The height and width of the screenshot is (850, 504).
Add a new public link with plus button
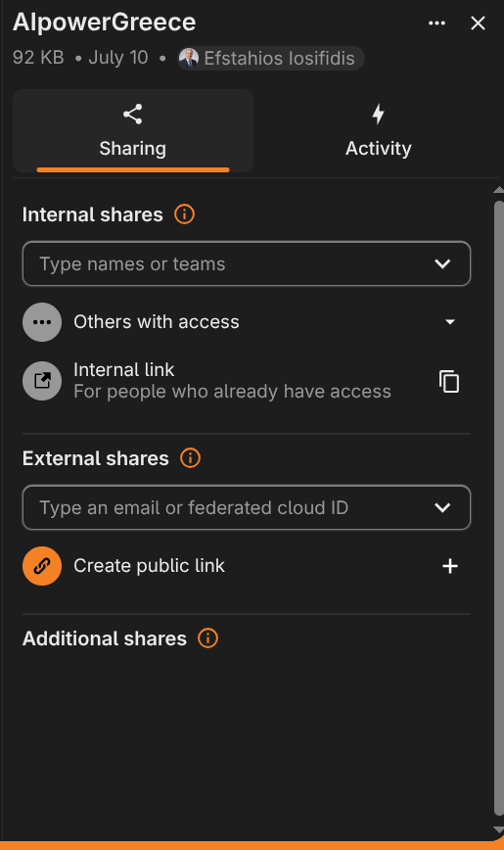click(450, 566)
